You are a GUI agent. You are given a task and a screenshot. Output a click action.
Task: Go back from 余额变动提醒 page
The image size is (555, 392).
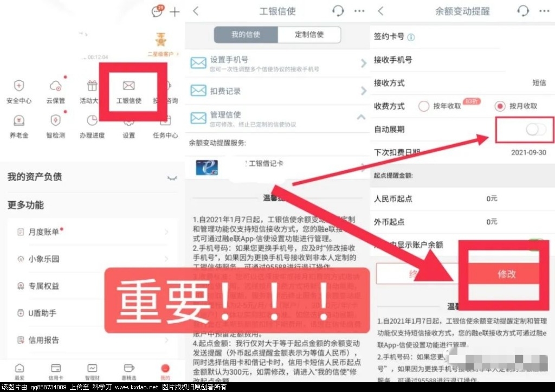380,11
